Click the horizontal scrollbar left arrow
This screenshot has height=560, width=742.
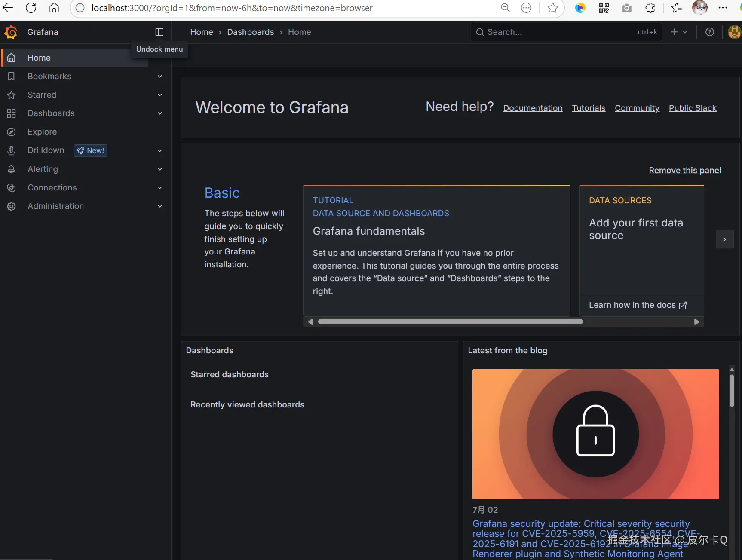(x=310, y=322)
